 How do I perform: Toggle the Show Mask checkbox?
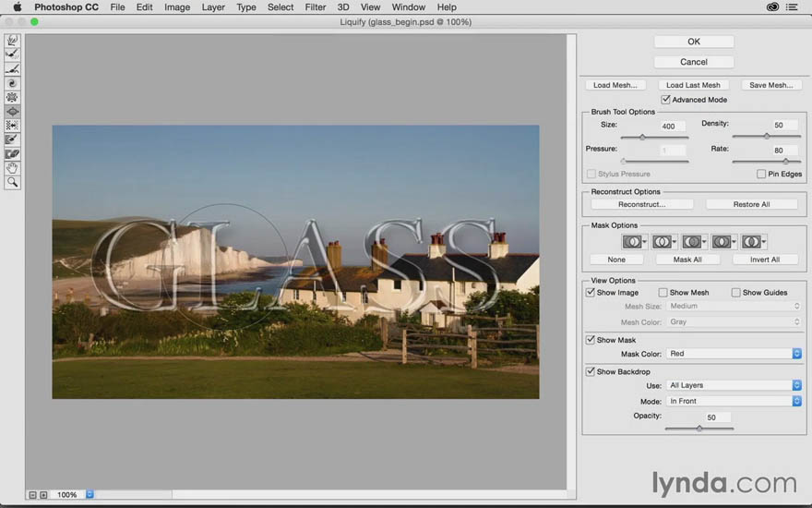click(x=591, y=340)
